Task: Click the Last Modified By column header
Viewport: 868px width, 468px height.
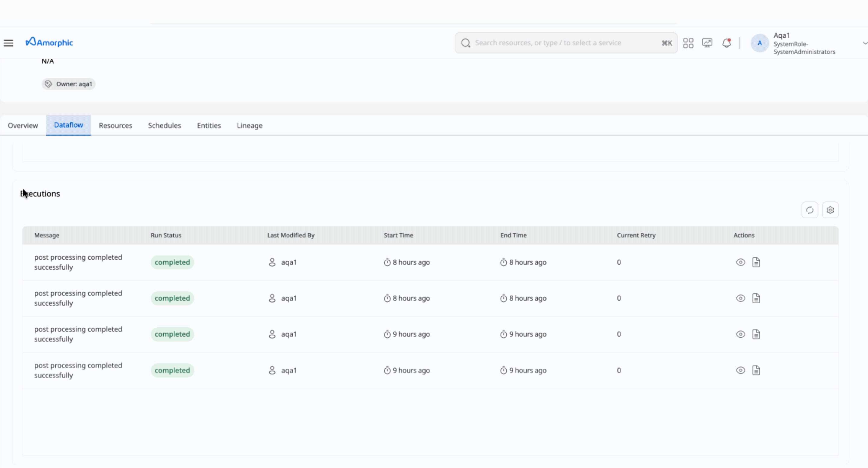Action: pos(291,235)
